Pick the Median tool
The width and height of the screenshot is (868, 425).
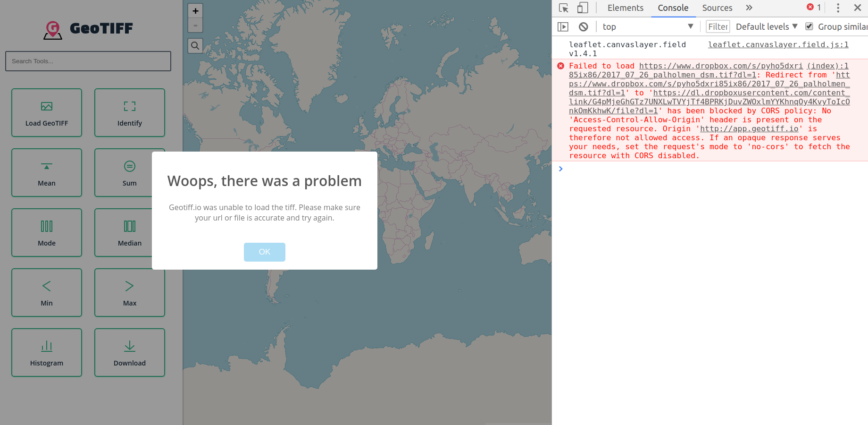click(124, 233)
